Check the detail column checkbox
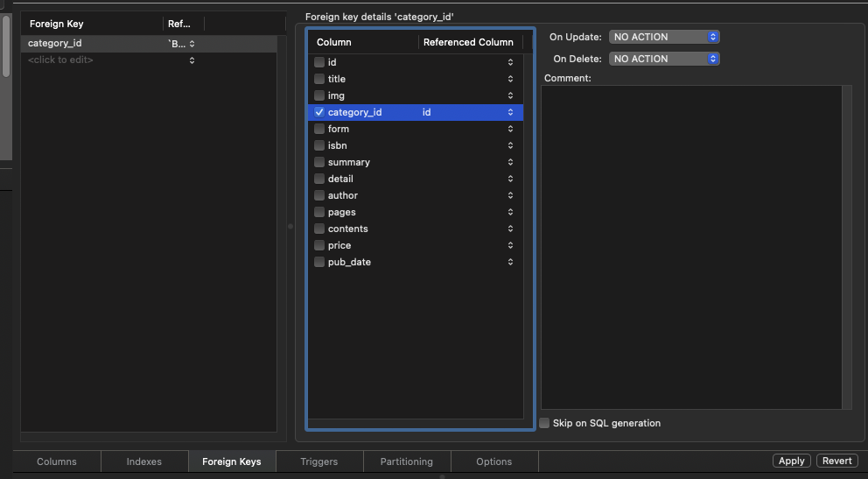The height and width of the screenshot is (479, 868). pos(318,179)
